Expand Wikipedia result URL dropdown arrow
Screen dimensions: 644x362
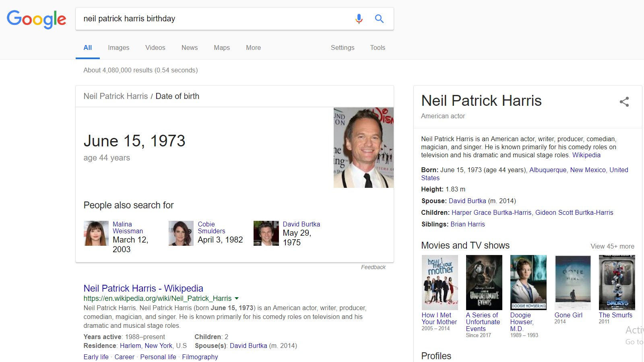(x=237, y=298)
